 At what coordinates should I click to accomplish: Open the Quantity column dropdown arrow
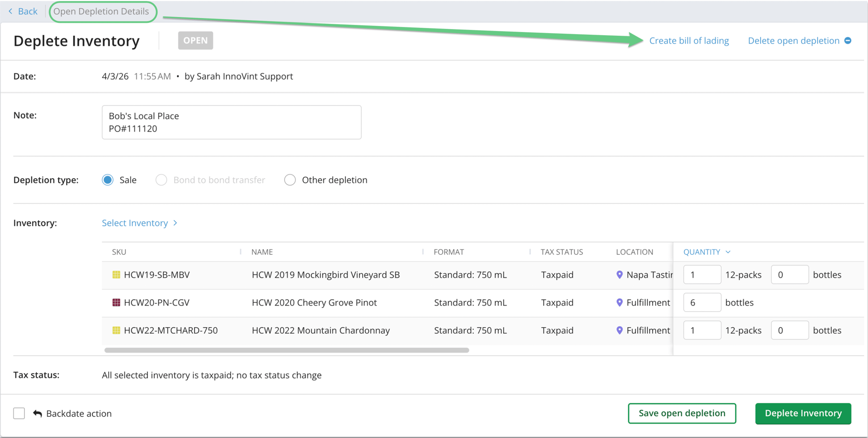click(x=728, y=252)
